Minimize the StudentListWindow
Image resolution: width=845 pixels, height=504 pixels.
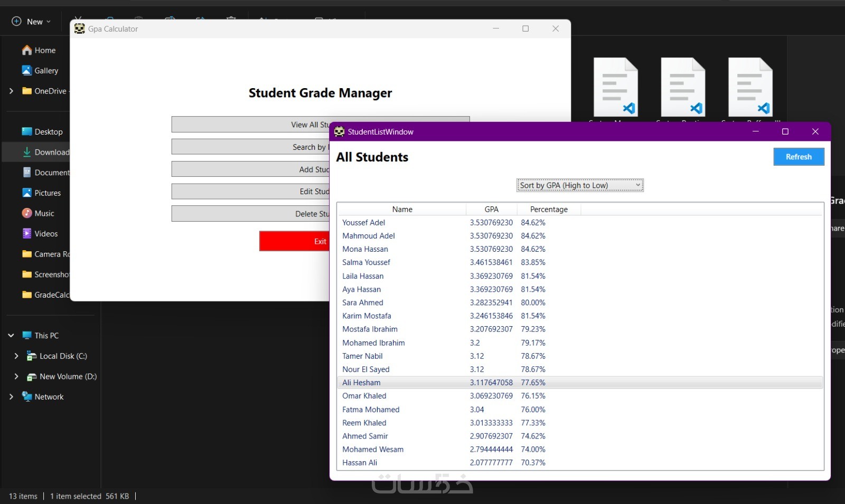(x=756, y=131)
